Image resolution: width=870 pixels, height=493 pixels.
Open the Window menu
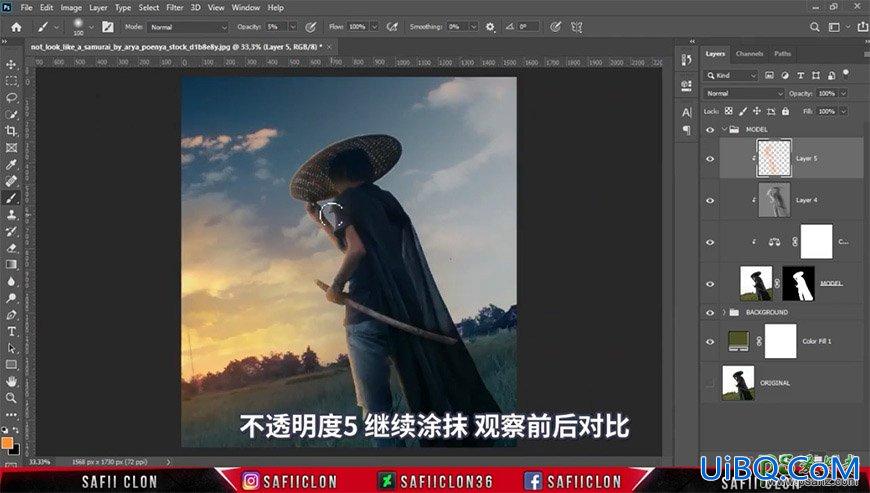[246, 8]
